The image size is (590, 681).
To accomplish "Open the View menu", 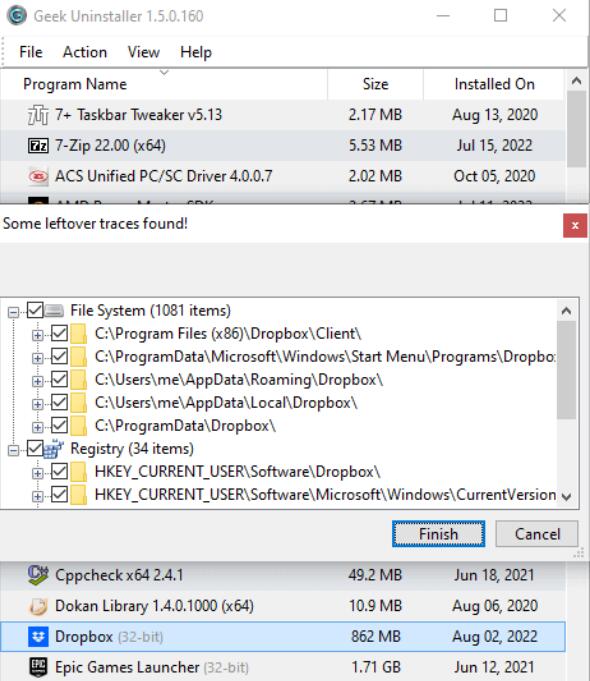I will pyautogui.click(x=143, y=52).
